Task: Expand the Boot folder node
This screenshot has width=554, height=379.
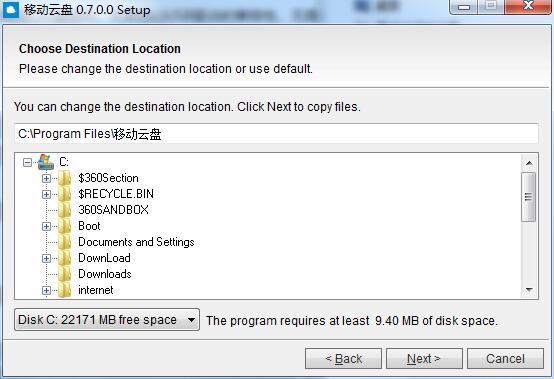Action: coord(46,226)
